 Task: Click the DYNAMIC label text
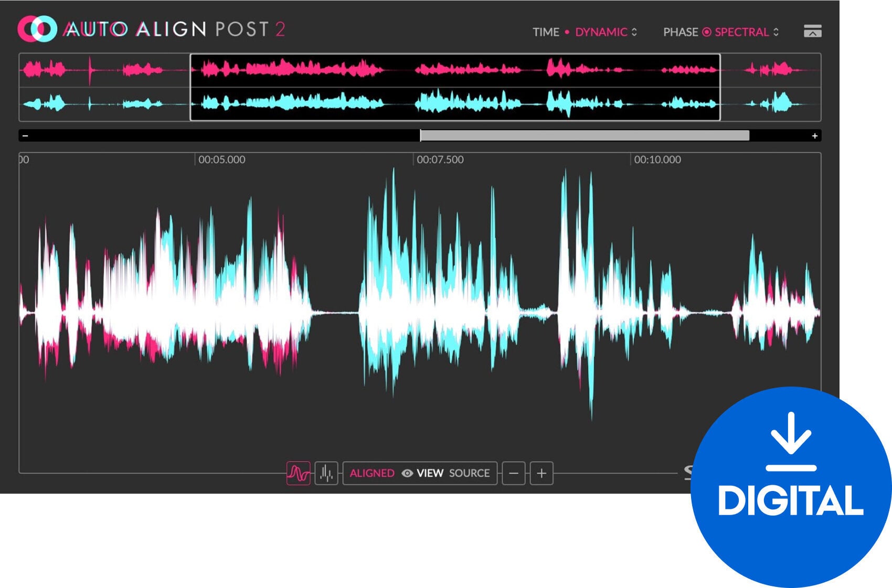tap(600, 31)
